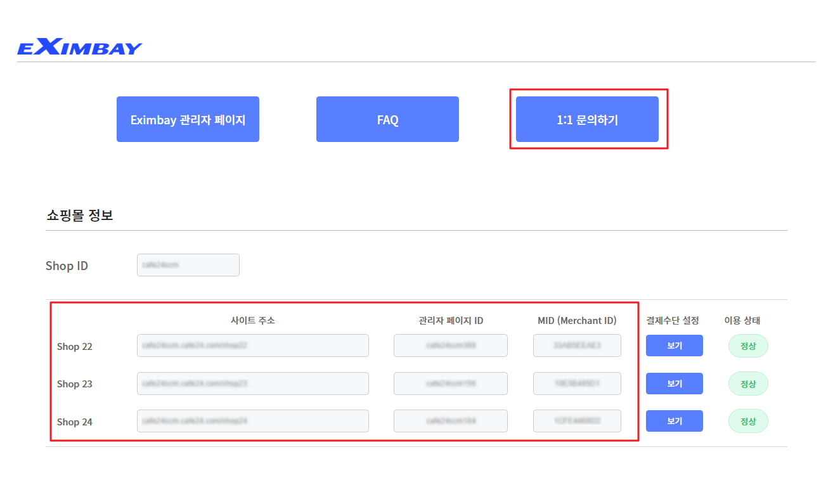The image size is (833, 504).
Task: Click the 1:1 문의하기 button
Action: click(587, 119)
